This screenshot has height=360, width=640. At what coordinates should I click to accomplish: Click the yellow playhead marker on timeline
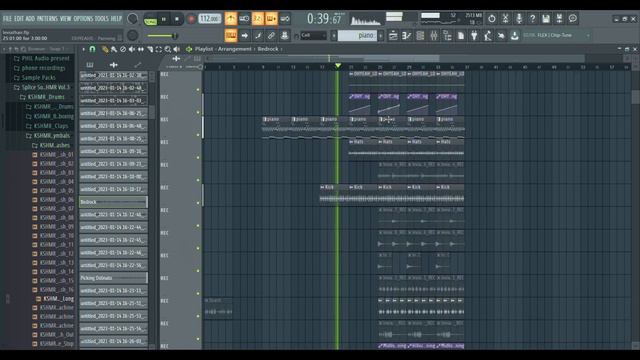pyautogui.click(x=338, y=66)
